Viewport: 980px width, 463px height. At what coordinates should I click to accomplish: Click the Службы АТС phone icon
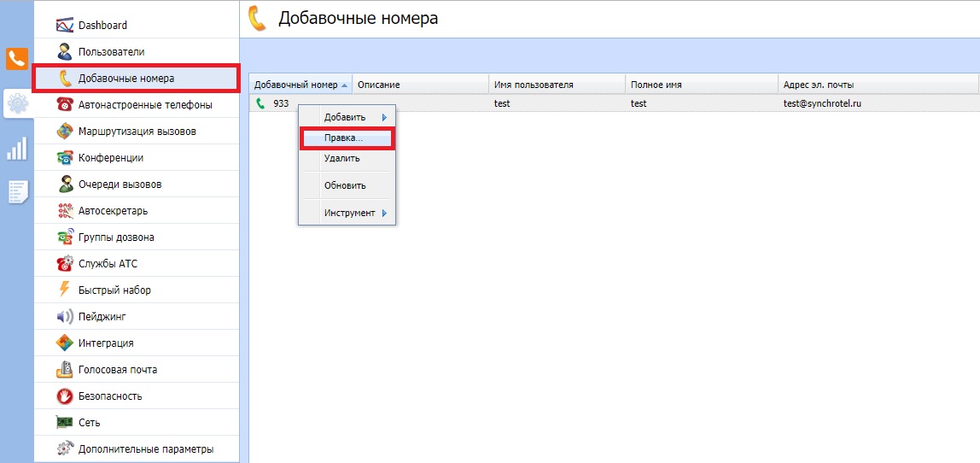(x=65, y=263)
